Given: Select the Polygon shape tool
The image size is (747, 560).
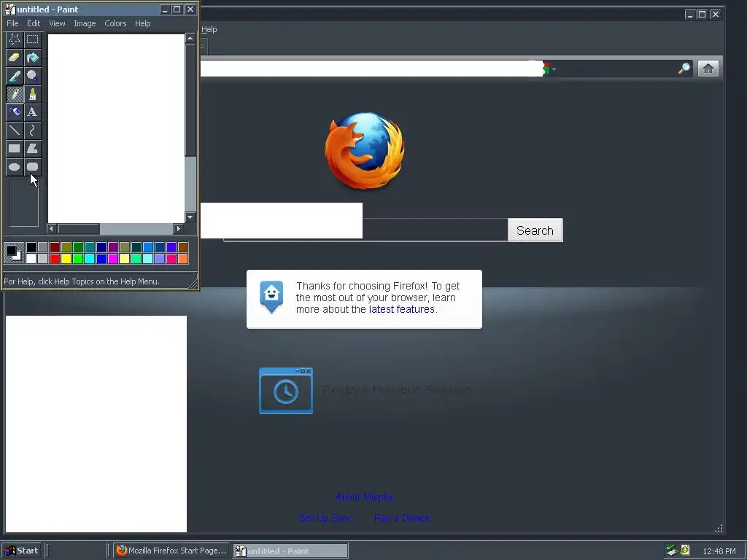Looking at the screenshot, I should click(32, 148).
